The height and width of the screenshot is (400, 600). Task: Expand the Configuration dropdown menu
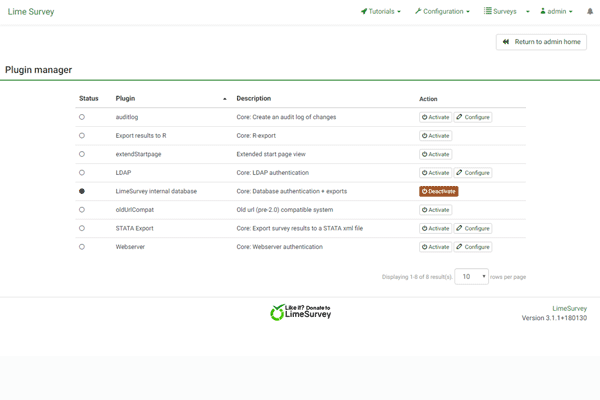coord(442,12)
